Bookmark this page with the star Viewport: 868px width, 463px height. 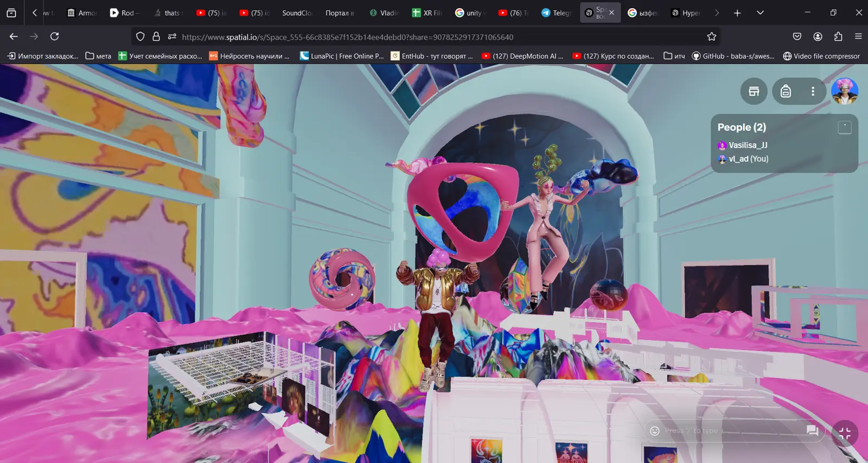point(712,37)
